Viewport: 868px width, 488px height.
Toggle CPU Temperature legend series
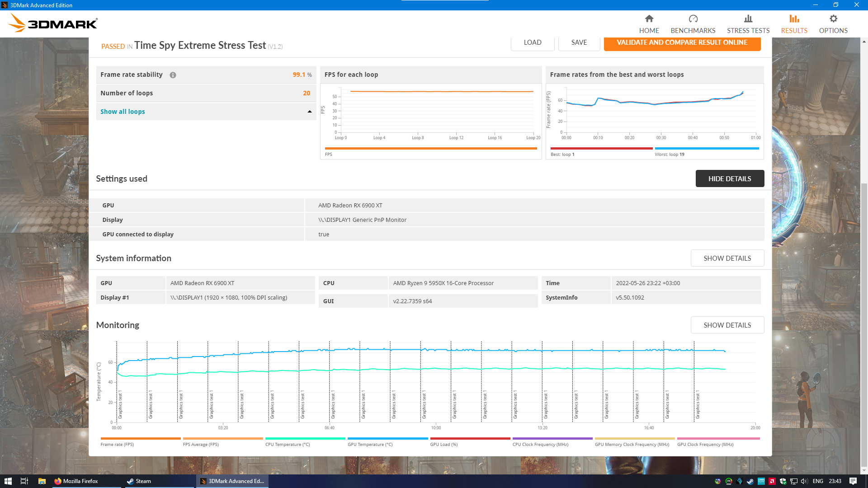pyautogui.click(x=288, y=444)
